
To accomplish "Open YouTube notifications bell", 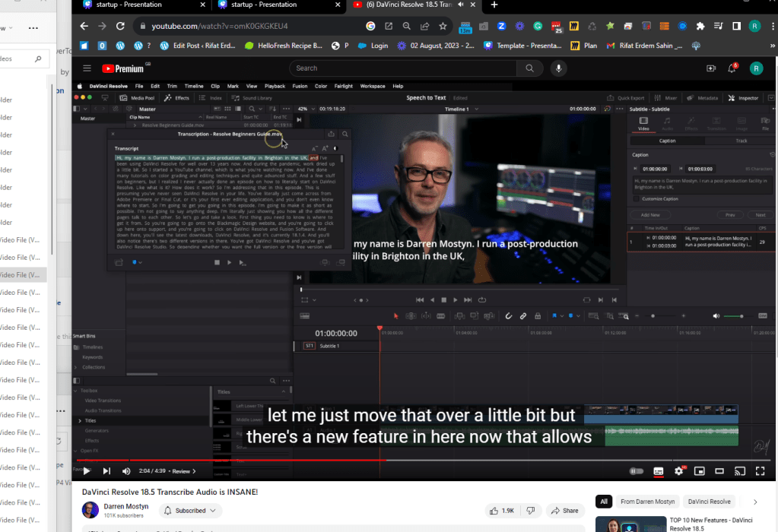I will click(732, 68).
